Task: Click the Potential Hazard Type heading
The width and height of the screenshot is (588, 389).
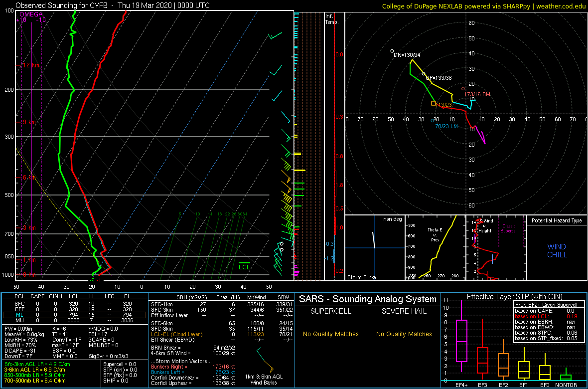Action: [557, 221]
